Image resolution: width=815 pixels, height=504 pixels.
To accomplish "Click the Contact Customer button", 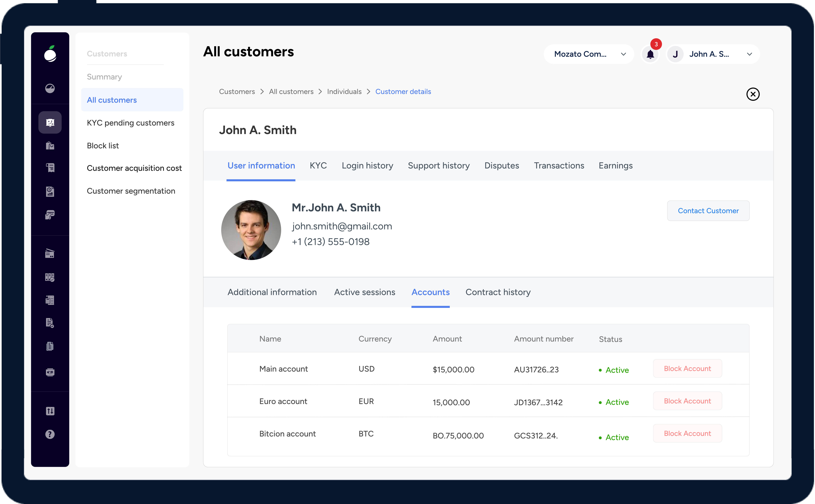I will pos(708,211).
